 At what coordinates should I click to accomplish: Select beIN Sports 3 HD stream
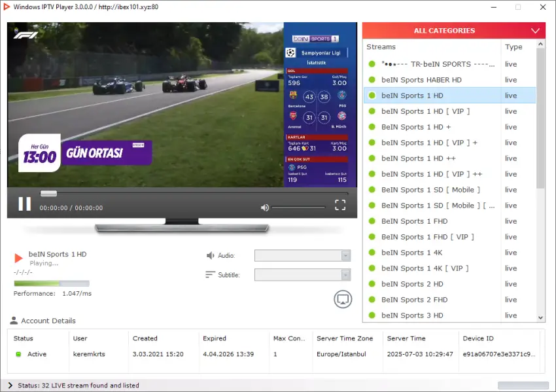coord(449,315)
